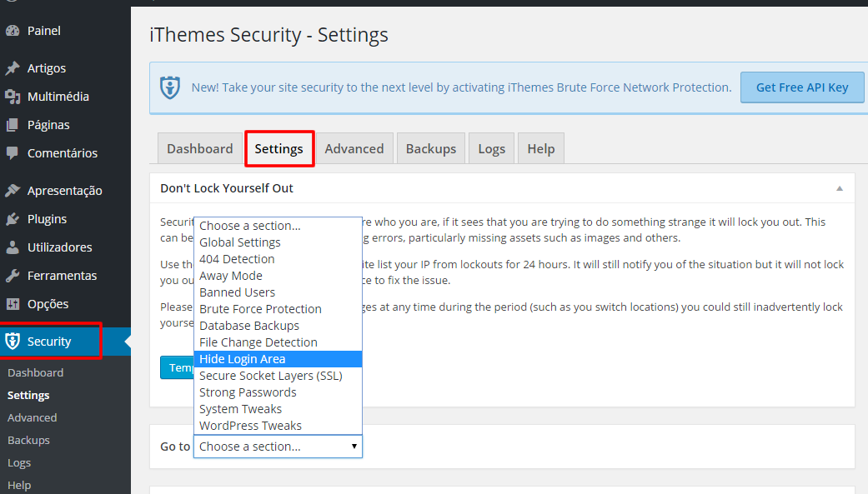Select Opções in the admin sidebar
The image size is (868, 494).
[48, 304]
